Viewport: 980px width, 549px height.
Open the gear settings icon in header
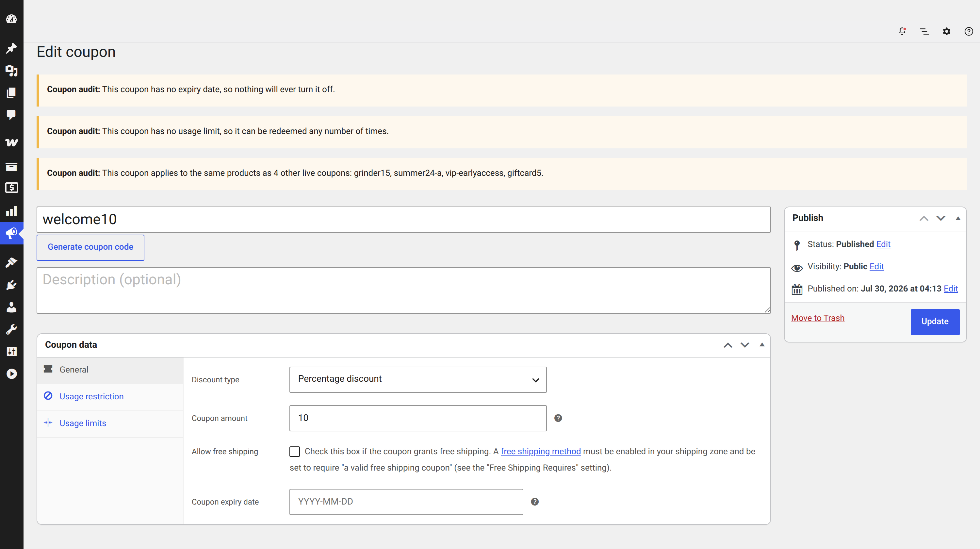coord(947,31)
